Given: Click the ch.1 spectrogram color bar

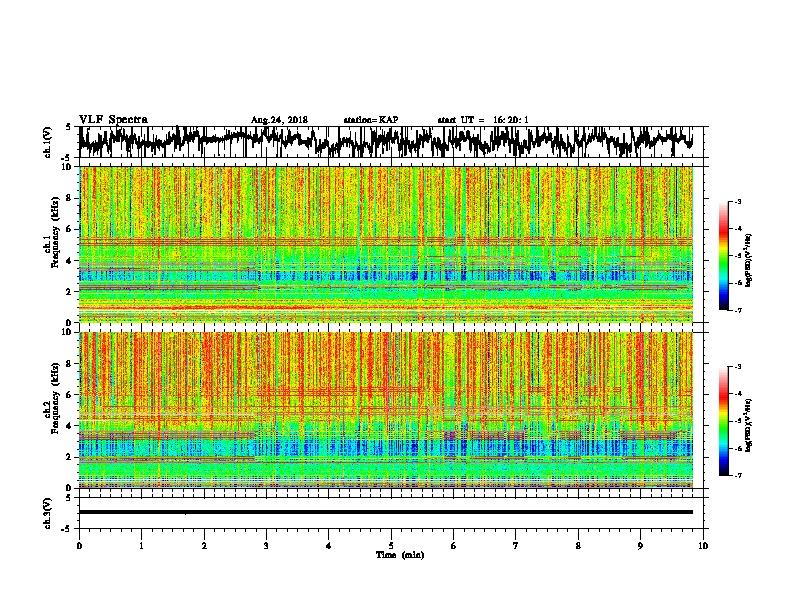Looking at the screenshot, I should (723, 255).
